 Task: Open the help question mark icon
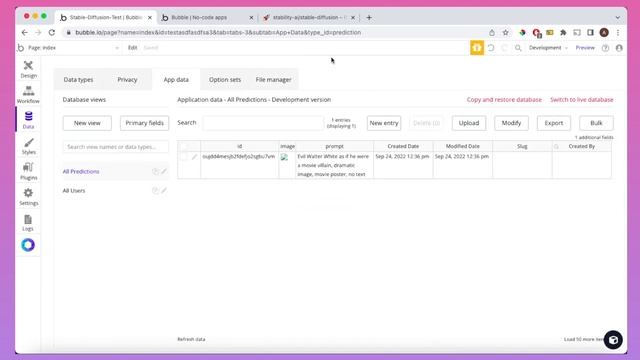click(x=605, y=48)
